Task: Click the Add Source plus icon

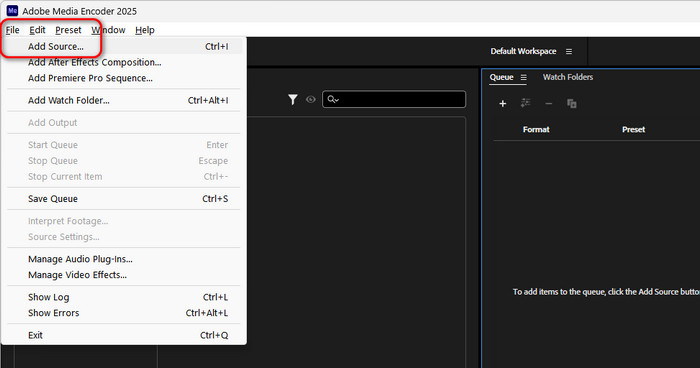Action: (503, 104)
